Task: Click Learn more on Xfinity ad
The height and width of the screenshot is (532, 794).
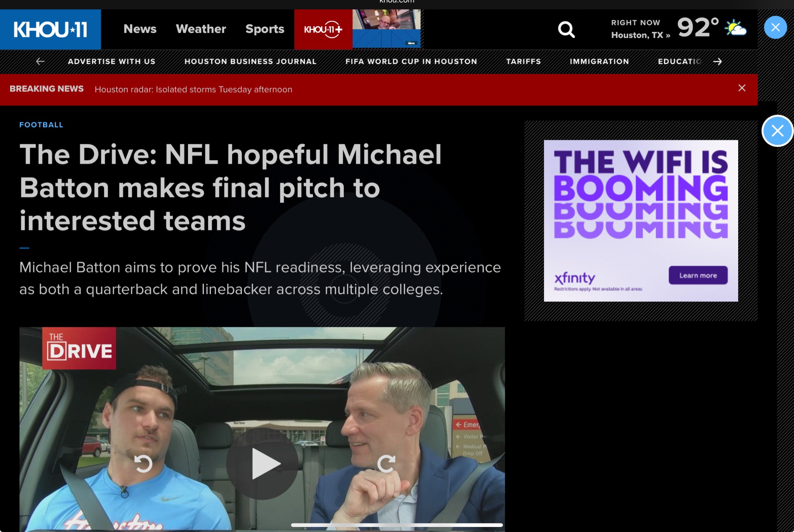Action: pyautogui.click(x=698, y=275)
